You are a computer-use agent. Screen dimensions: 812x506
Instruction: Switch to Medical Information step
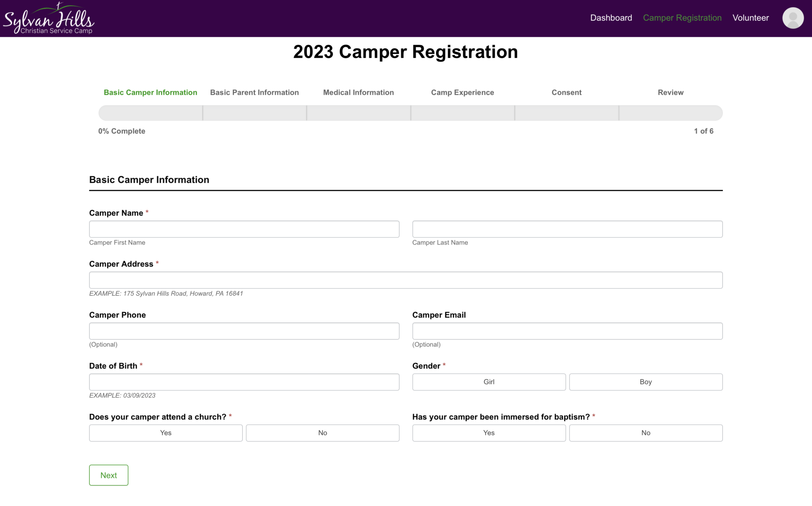coord(358,92)
